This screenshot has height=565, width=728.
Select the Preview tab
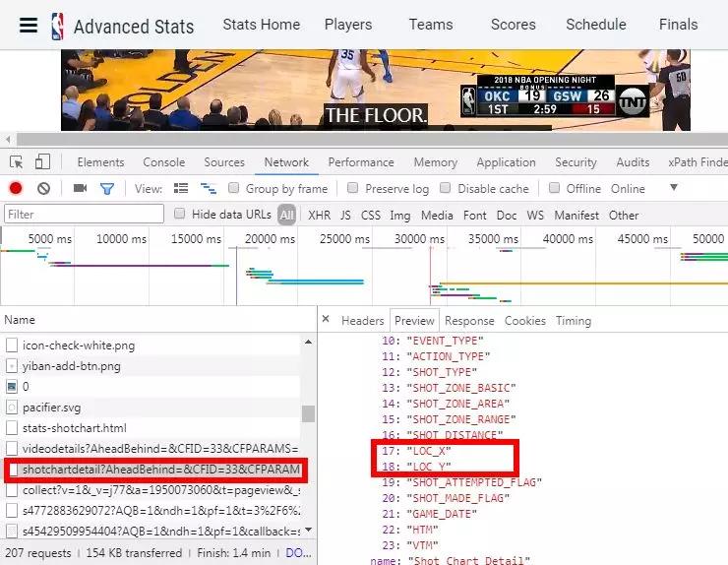(414, 321)
